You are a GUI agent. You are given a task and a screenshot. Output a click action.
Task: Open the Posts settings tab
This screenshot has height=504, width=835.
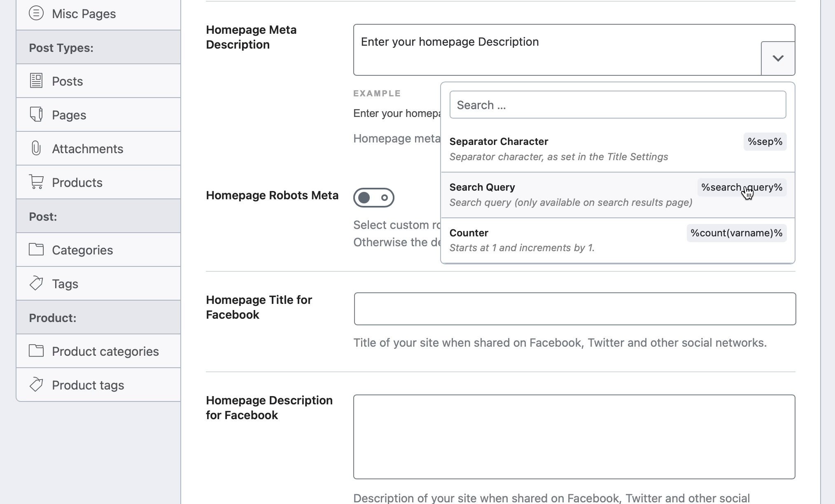[98, 81]
